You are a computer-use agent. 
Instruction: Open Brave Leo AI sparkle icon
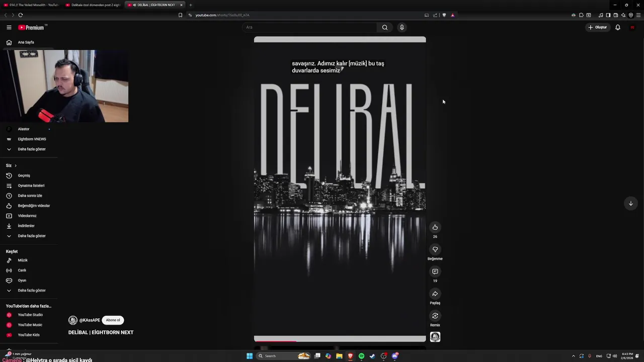click(623, 15)
